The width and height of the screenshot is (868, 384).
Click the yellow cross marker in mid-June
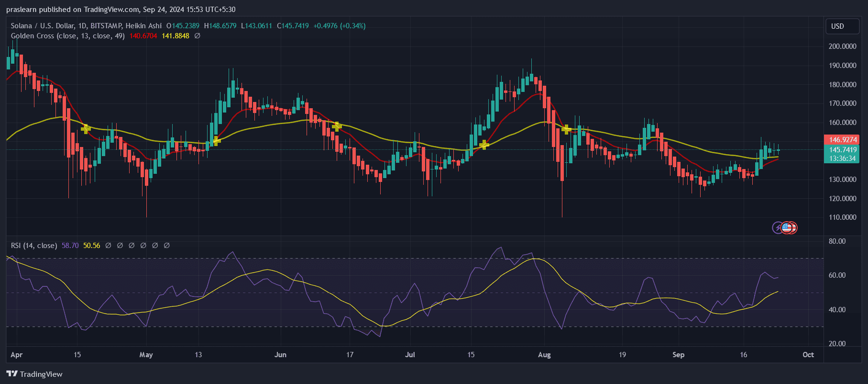point(337,126)
